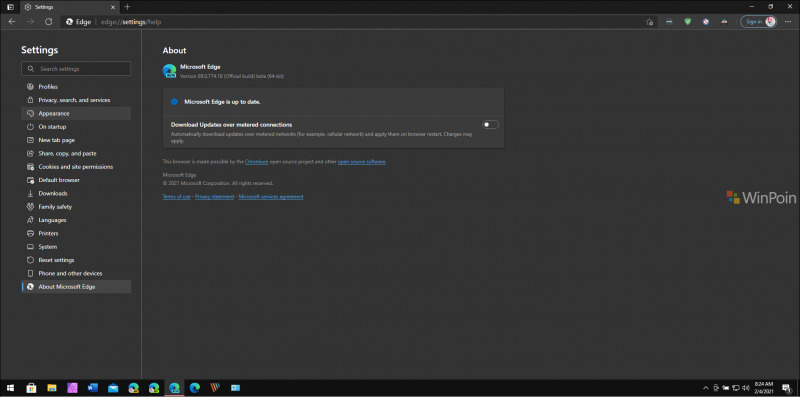Open Phone and other devices settings
This screenshot has height=397, width=800.
click(76, 273)
